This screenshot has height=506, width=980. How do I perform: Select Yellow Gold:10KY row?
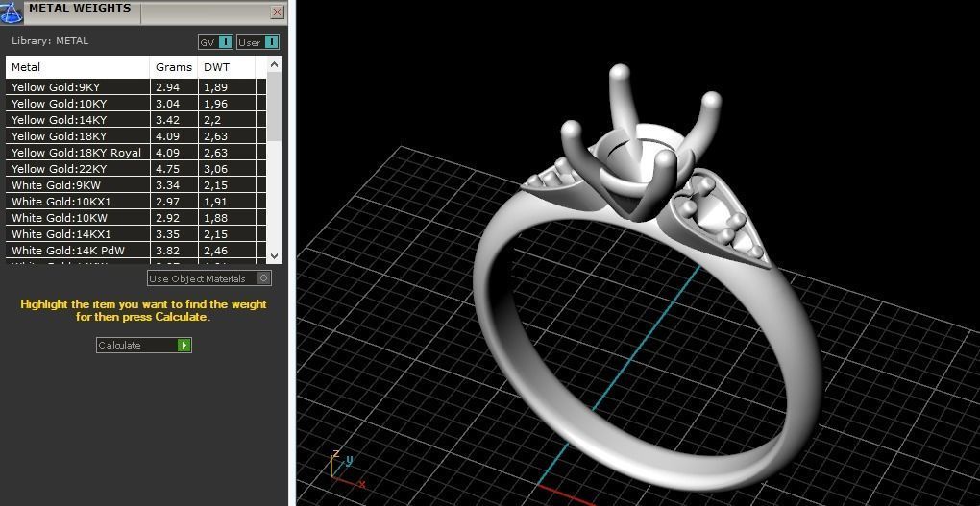tap(135, 103)
